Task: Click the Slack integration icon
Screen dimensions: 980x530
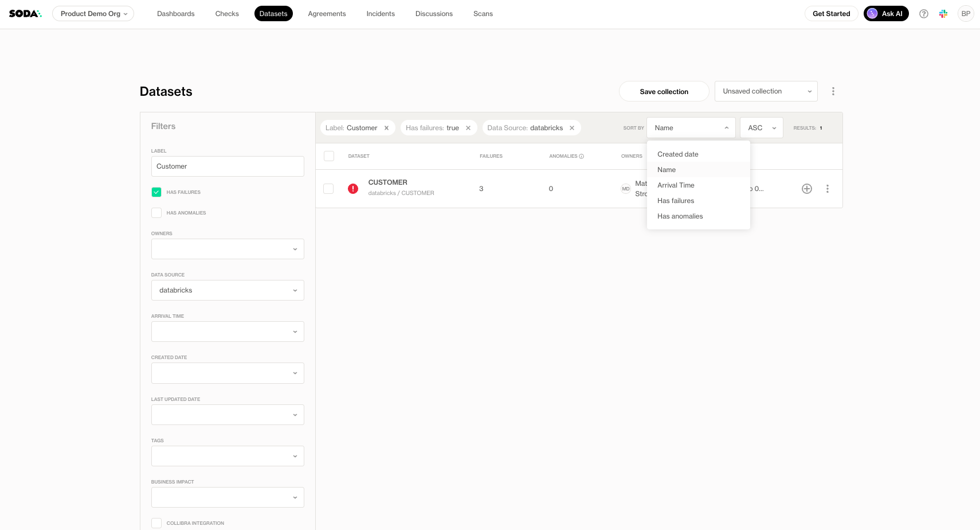Action: coord(943,14)
